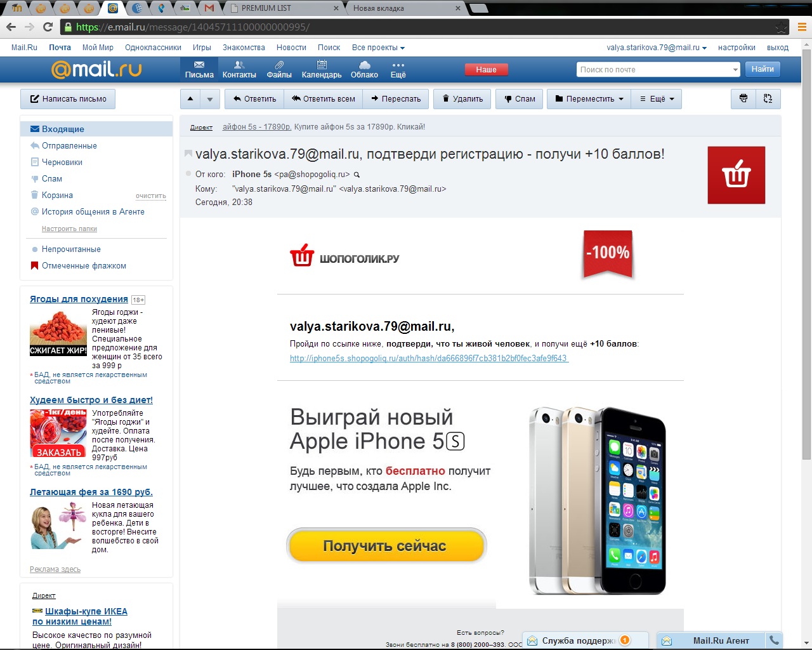Click the translate/encoding icon button
812x650 pixels.
(768, 98)
